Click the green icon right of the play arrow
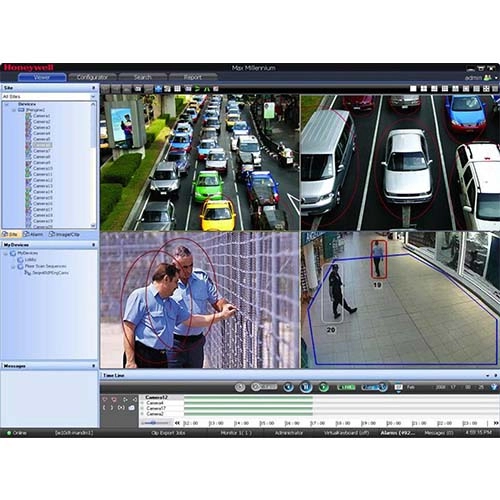This screenshot has width=500, height=500. (206, 89)
